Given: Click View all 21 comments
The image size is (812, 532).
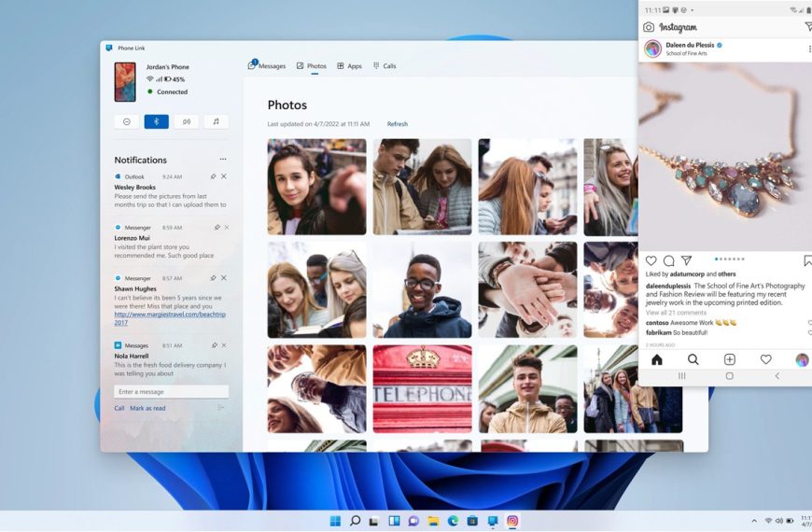Looking at the screenshot, I should 676,313.
